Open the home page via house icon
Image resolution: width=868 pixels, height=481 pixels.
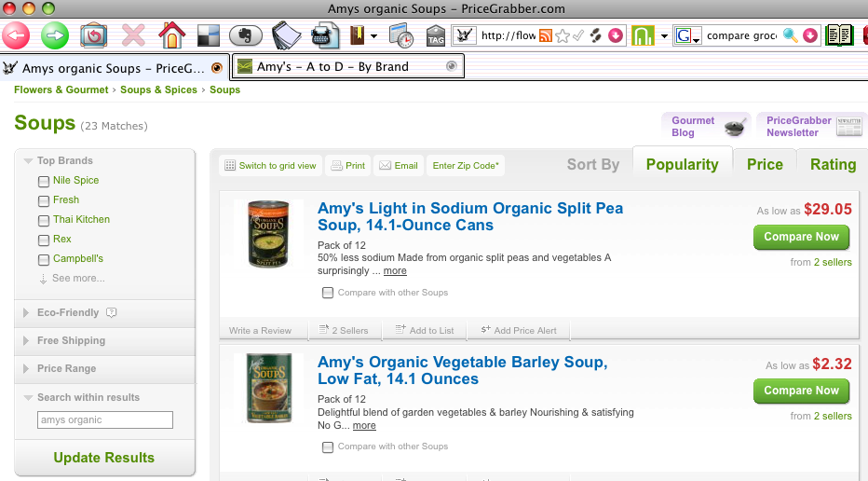point(171,36)
